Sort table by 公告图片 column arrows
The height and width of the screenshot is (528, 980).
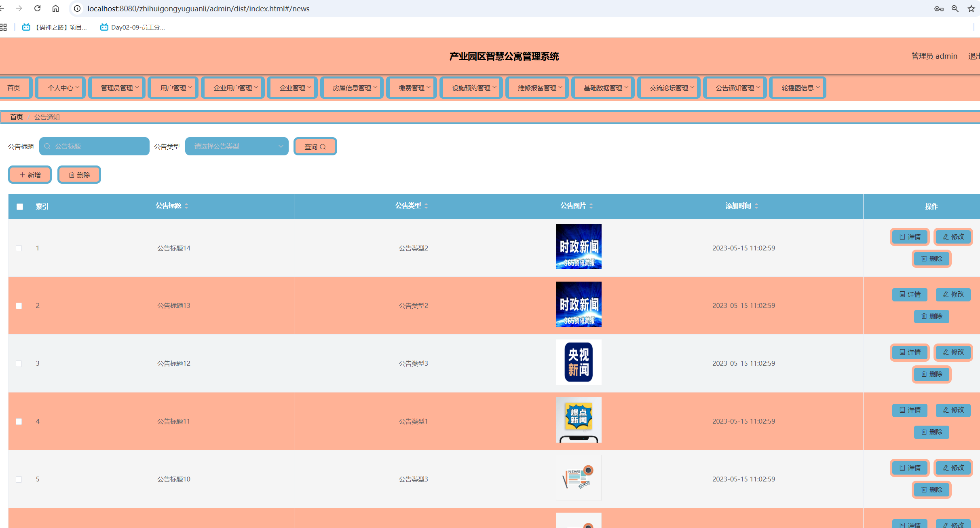click(x=591, y=206)
